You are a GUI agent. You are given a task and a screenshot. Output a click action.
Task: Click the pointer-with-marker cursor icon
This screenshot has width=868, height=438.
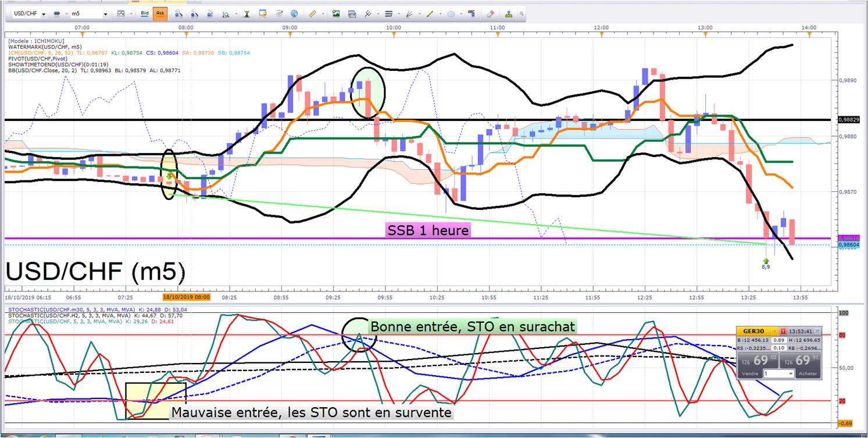(x=209, y=13)
